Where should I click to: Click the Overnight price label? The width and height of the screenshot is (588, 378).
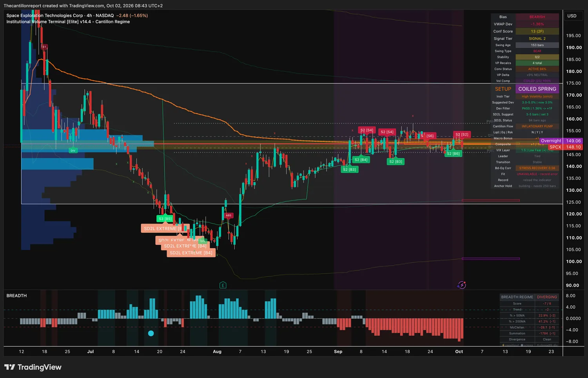551,141
